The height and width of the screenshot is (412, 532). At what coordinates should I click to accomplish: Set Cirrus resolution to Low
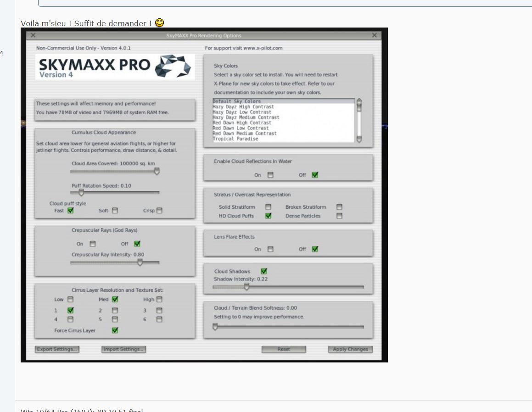tap(70, 300)
